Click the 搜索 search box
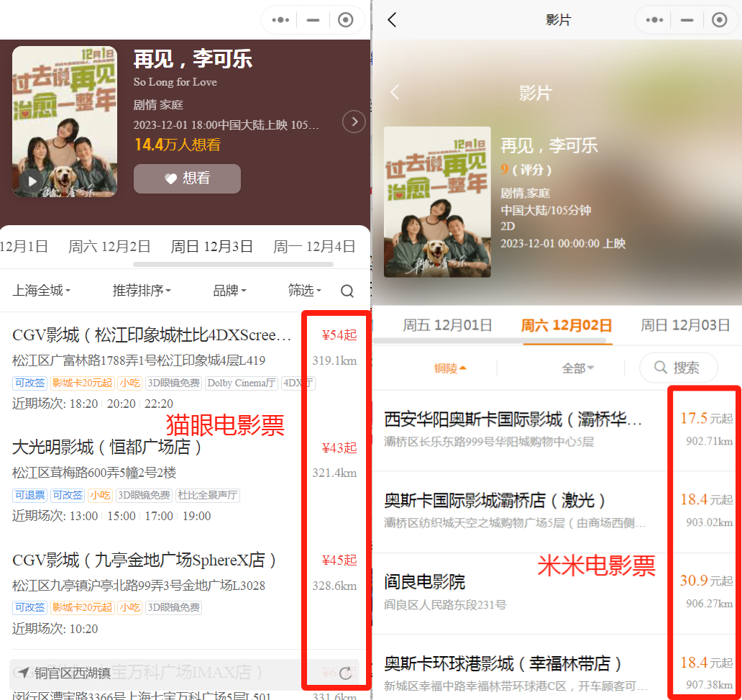The width and height of the screenshot is (742, 700). (x=678, y=368)
